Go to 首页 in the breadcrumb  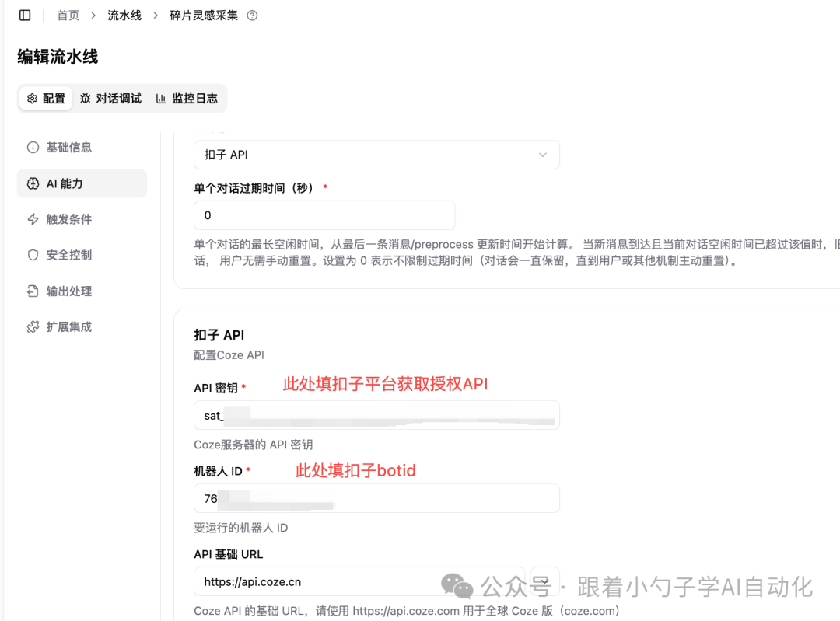68,16
